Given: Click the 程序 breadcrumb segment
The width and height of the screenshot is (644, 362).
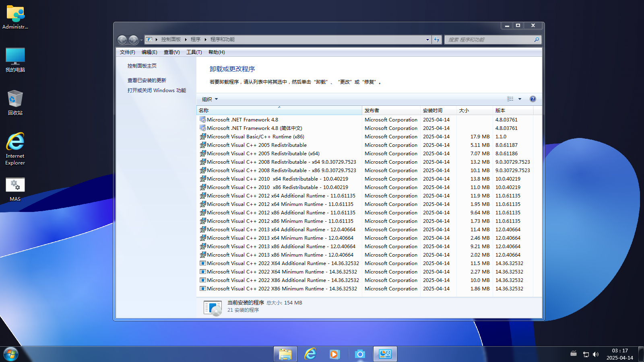Looking at the screenshot, I should point(196,39).
